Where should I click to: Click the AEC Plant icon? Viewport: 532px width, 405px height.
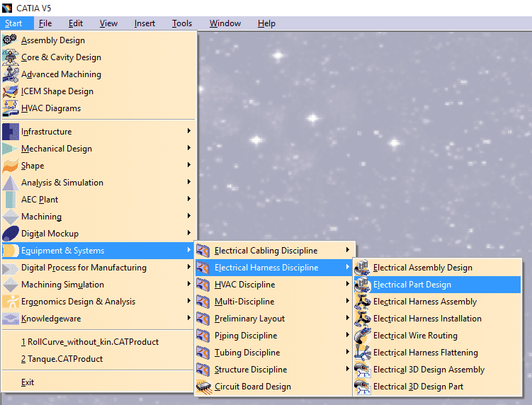(x=10, y=200)
